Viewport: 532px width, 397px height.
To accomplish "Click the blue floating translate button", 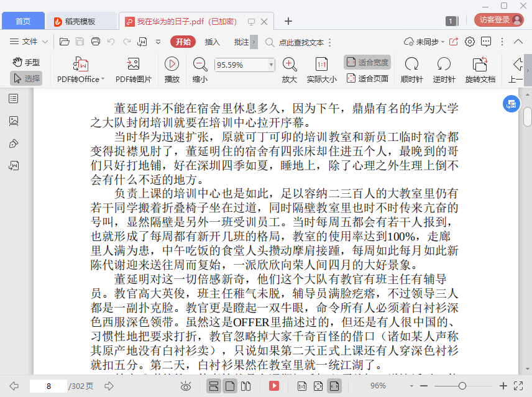I will coord(511,104).
